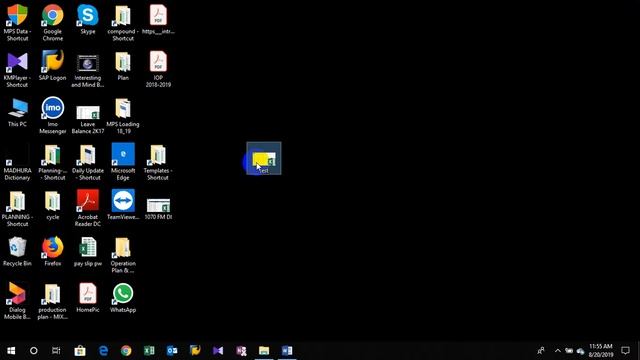Select MPS Loading 18_19 folder
This screenshot has height=360, width=640.
point(123,116)
